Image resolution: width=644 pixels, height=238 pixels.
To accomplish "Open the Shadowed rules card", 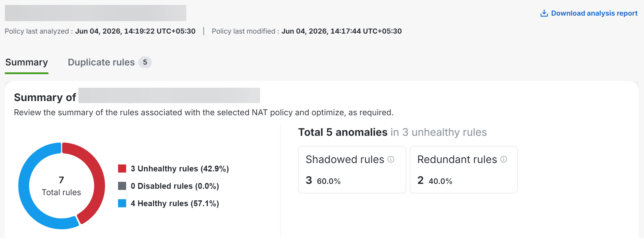I will [x=352, y=170].
